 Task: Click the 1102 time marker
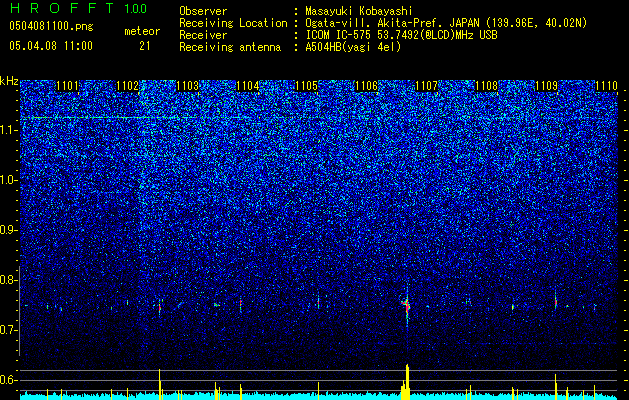coord(128,86)
